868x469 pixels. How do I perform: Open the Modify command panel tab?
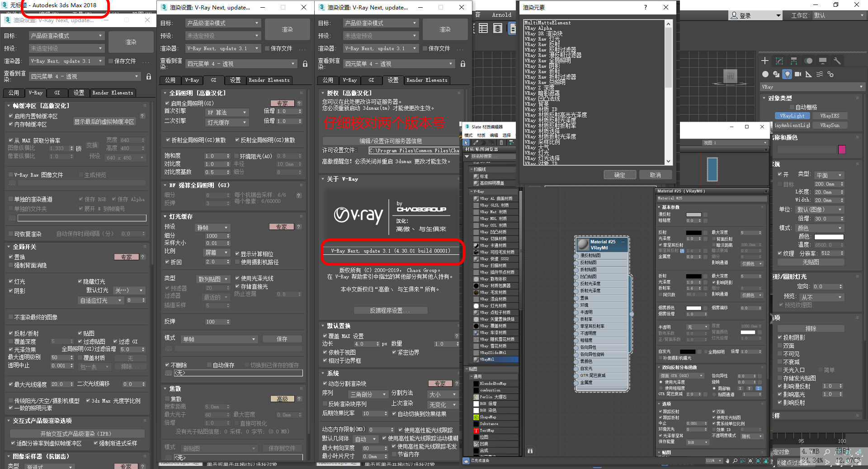(x=779, y=61)
